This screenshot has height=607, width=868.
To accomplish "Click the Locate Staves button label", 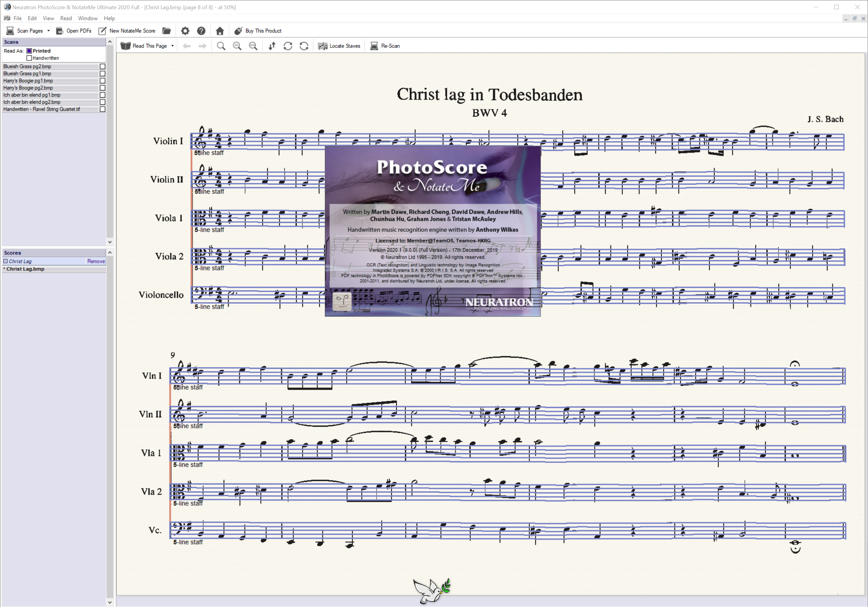I will [x=345, y=46].
